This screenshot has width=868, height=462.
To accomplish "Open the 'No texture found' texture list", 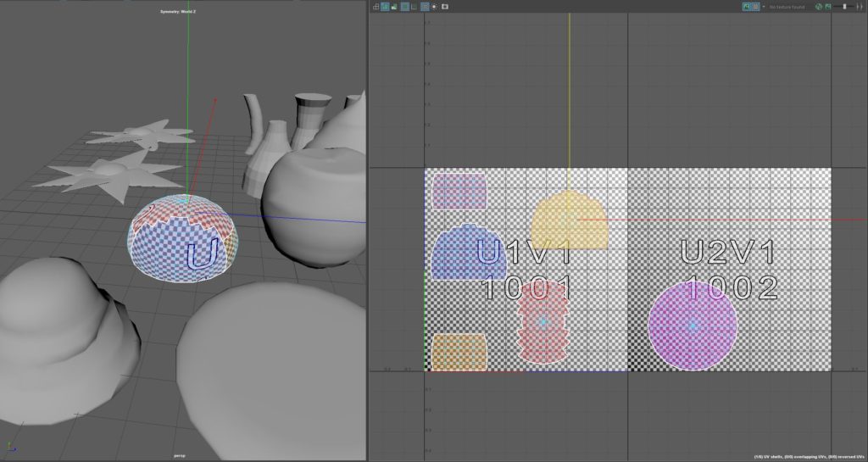I will [787, 6].
